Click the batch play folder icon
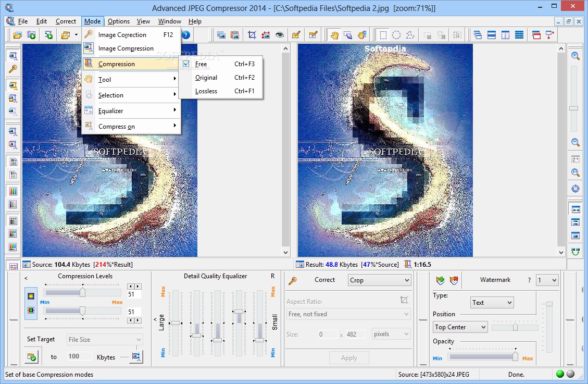Viewport: 588px width, 384px height. [31, 35]
